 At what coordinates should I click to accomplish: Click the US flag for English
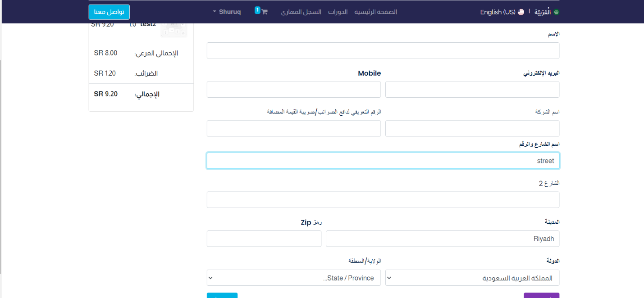(x=521, y=12)
